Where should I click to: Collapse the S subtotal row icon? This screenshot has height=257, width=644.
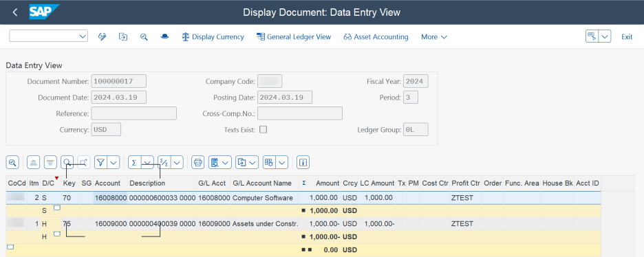[57, 208]
